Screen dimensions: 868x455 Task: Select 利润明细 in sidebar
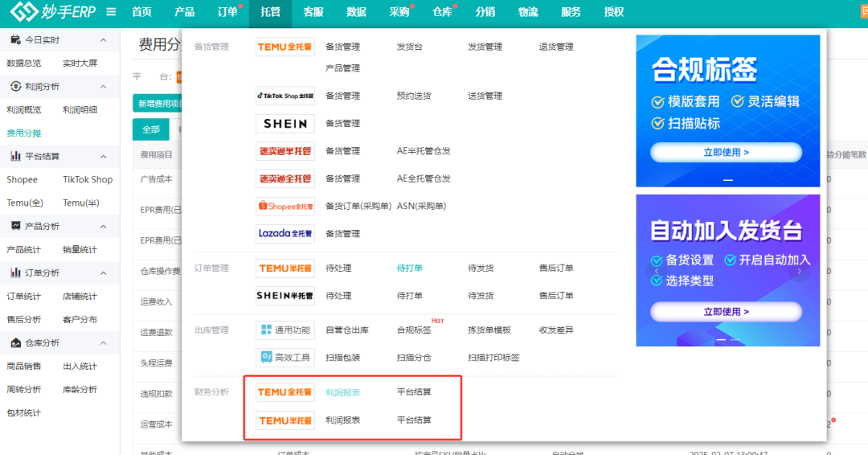click(80, 109)
